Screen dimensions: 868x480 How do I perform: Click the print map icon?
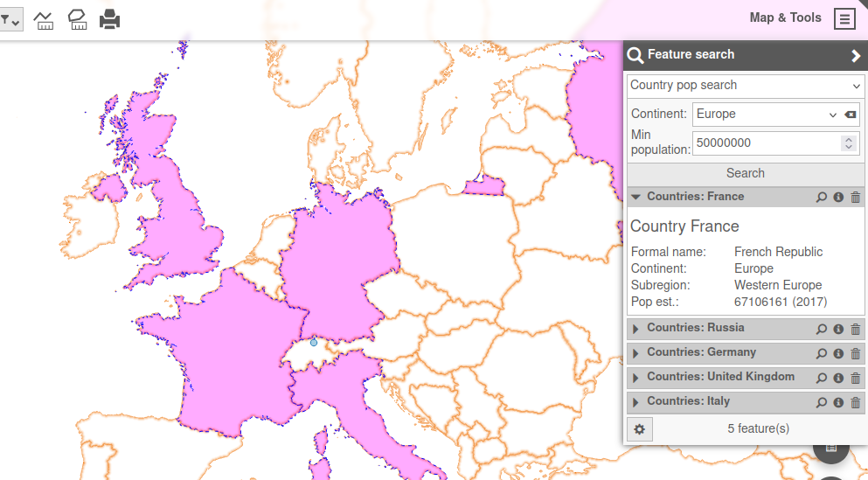(x=109, y=19)
